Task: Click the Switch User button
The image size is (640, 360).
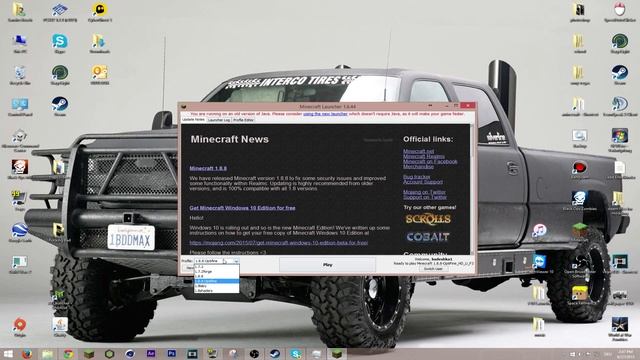Action: click(x=433, y=269)
